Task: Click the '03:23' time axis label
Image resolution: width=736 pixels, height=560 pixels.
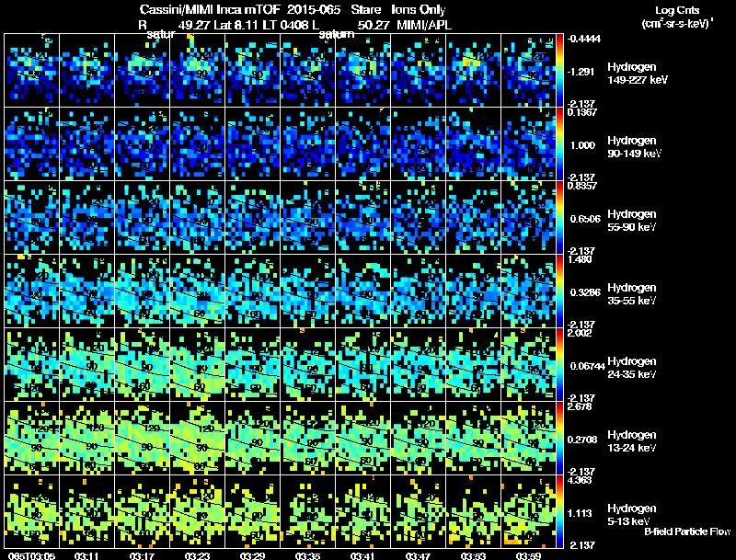Action: tap(197, 556)
